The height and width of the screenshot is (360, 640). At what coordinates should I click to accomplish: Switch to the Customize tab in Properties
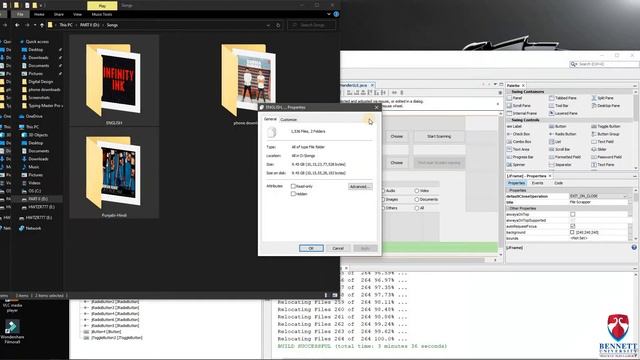289,120
